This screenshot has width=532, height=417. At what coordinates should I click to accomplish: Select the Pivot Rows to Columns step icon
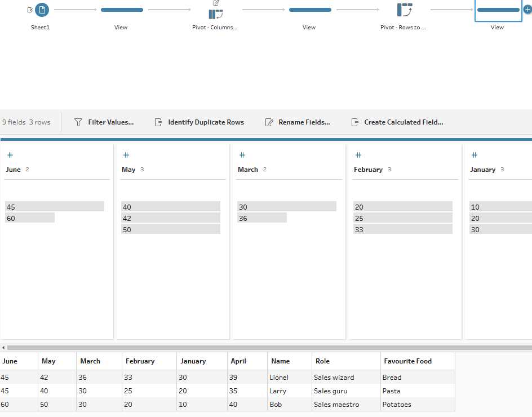pos(404,10)
